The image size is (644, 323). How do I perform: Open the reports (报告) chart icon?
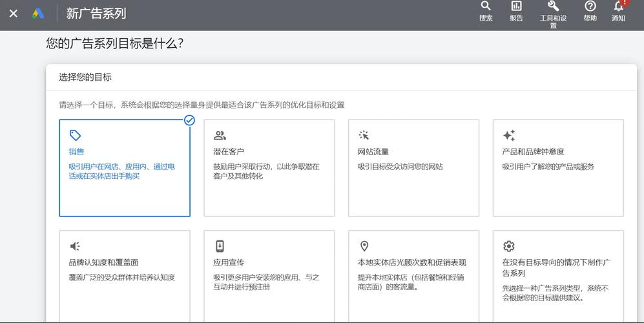pos(516,6)
